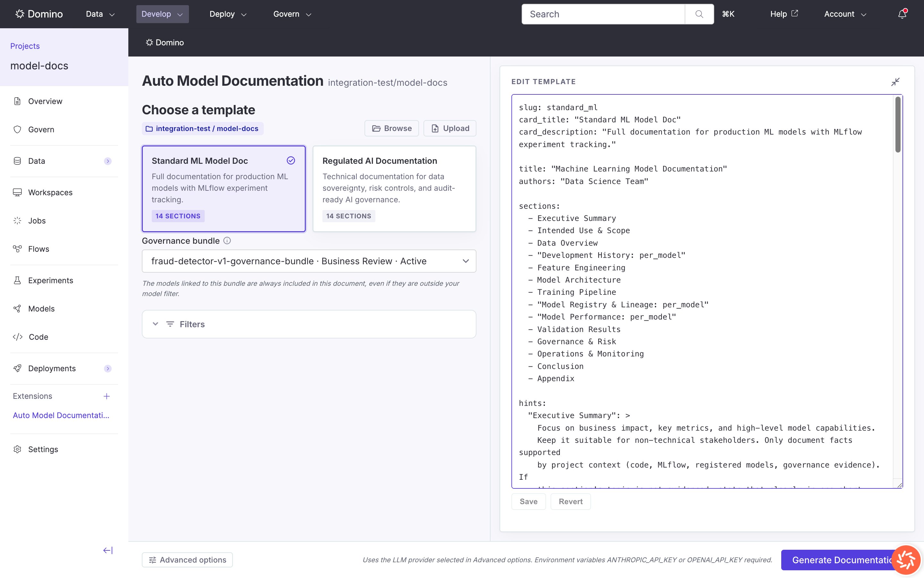Screen dimensions: 924x578
Task: Click the Experiments flask icon
Action: point(17,280)
